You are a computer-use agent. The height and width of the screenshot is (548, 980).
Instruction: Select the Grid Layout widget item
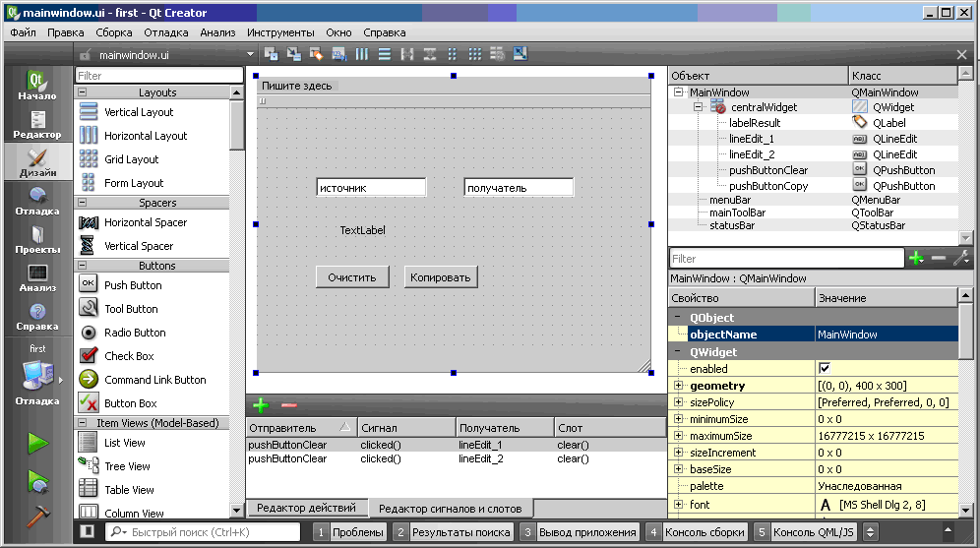click(131, 159)
